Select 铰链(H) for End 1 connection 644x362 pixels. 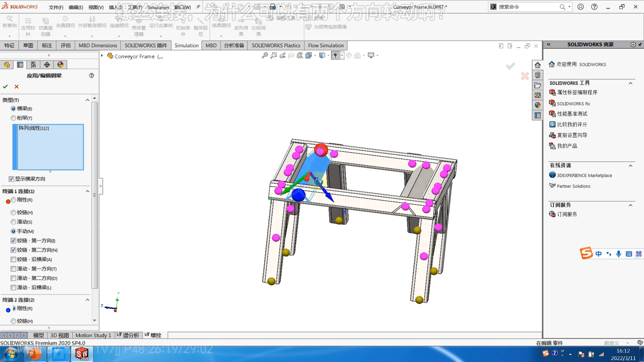pyautogui.click(x=13, y=213)
